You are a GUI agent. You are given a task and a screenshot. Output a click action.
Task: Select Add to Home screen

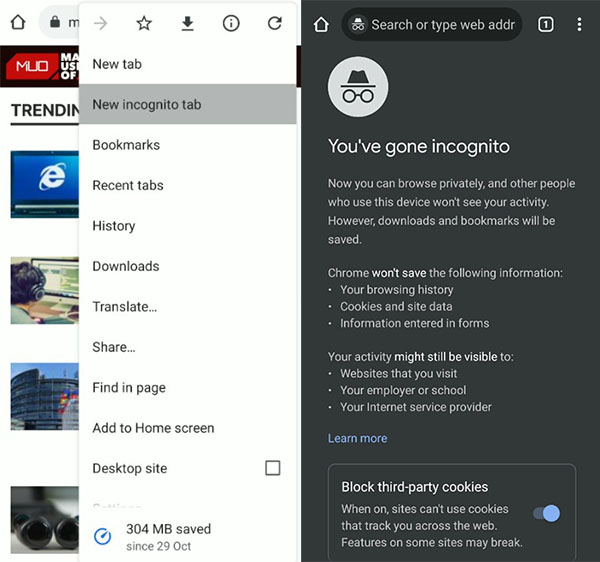[188, 428]
